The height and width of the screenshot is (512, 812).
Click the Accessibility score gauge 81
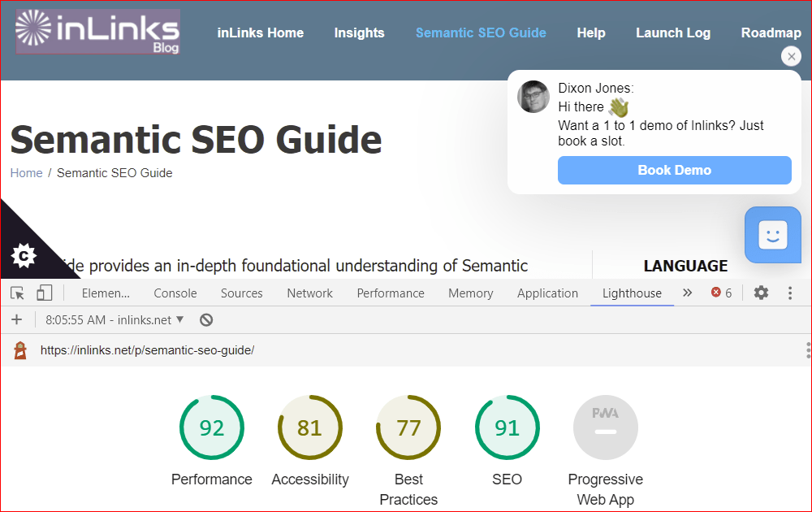(310, 427)
